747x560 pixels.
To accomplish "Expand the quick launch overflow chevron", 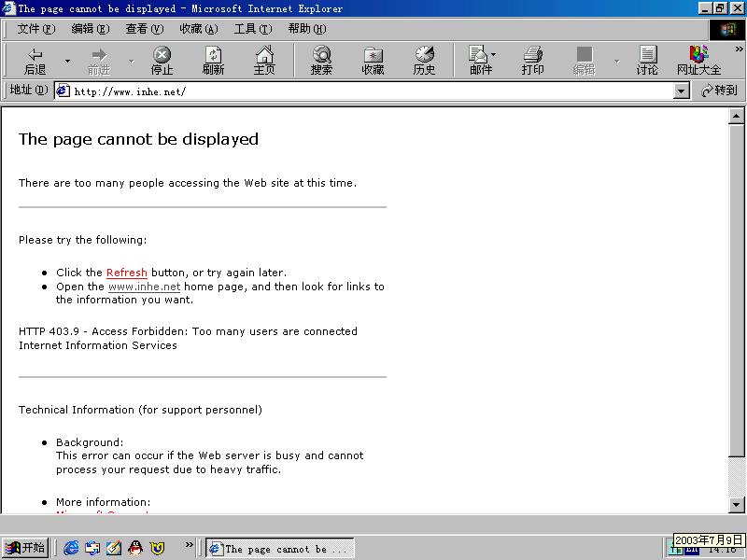I will (190, 545).
